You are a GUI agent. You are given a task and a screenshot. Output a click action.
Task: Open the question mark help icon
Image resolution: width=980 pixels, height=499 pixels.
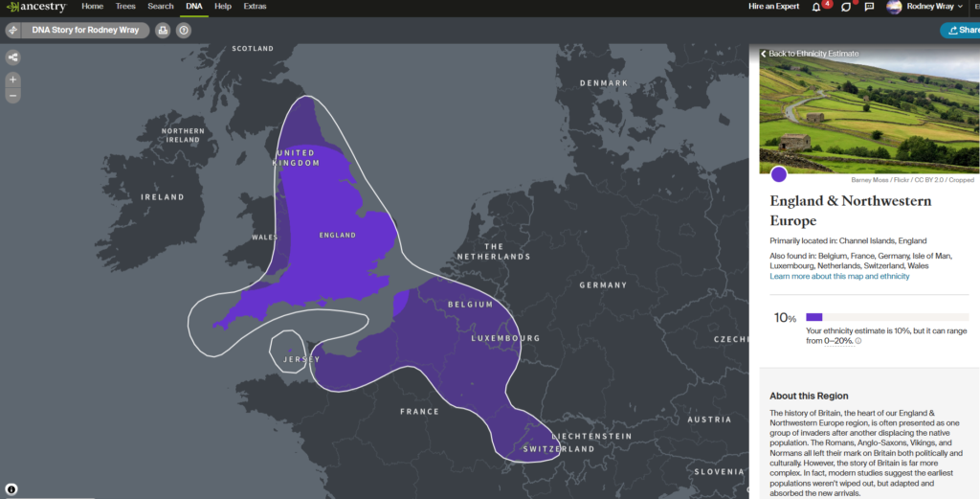pos(183,31)
